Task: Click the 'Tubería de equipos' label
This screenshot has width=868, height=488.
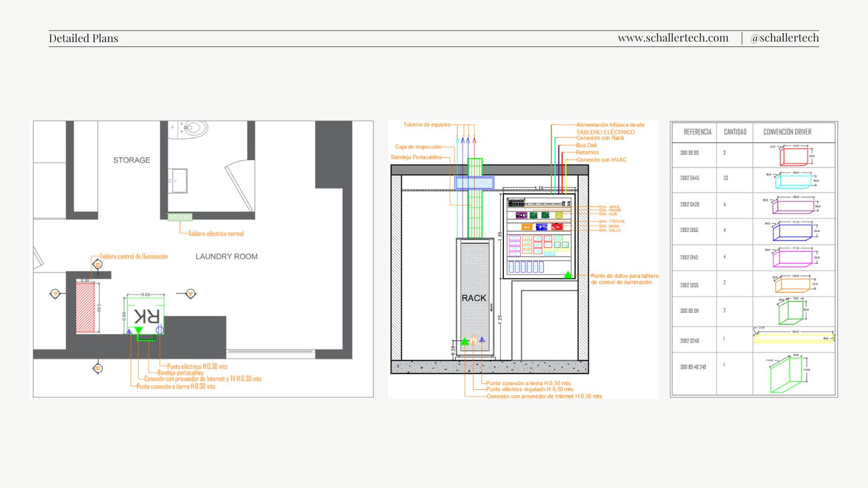Action: pos(427,125)
